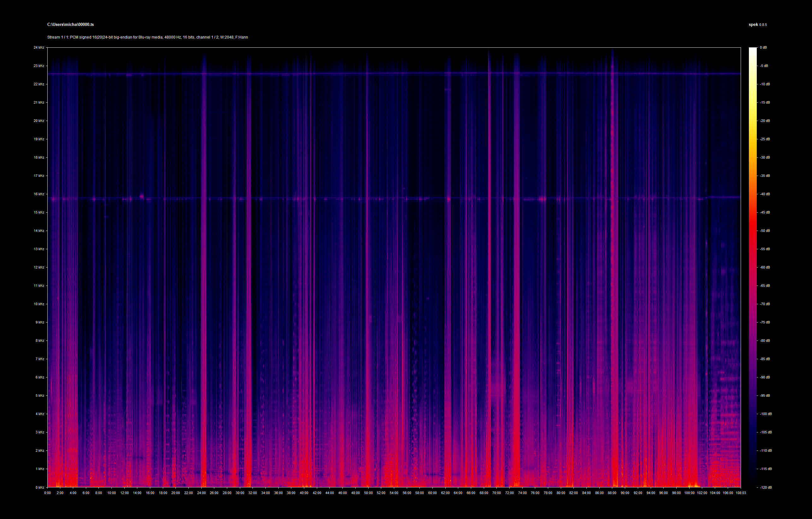
Task: Click the -60 dB label on color scale
Action: pyautogui.click(x=765, y=267)
